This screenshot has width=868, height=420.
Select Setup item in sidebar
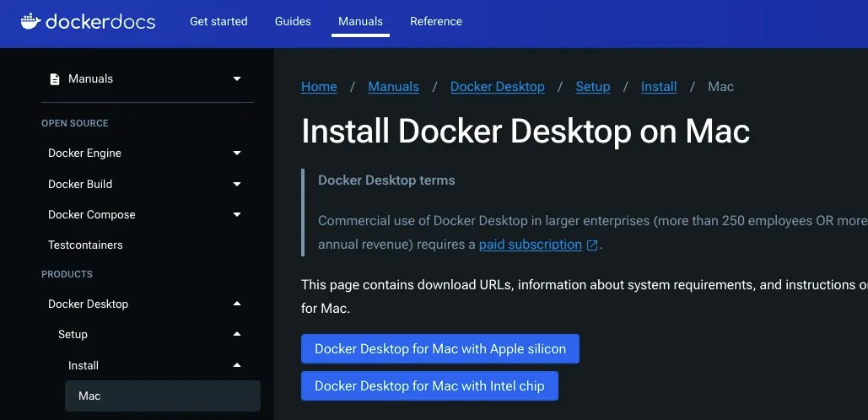[73, 334]
